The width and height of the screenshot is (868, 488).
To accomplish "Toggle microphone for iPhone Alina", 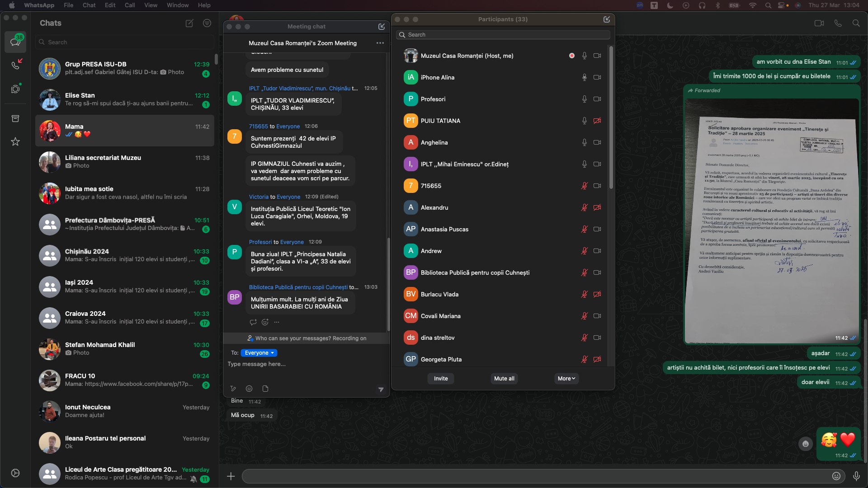I will point(584,77).
